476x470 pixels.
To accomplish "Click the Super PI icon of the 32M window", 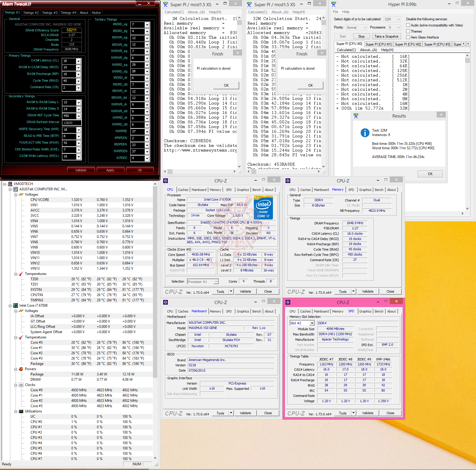I will pyautogui.click(x=249, y=4).
